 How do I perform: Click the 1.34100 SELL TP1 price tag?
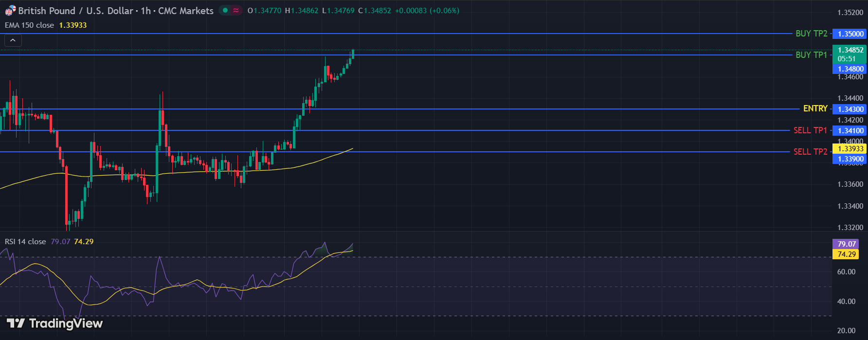850,131
